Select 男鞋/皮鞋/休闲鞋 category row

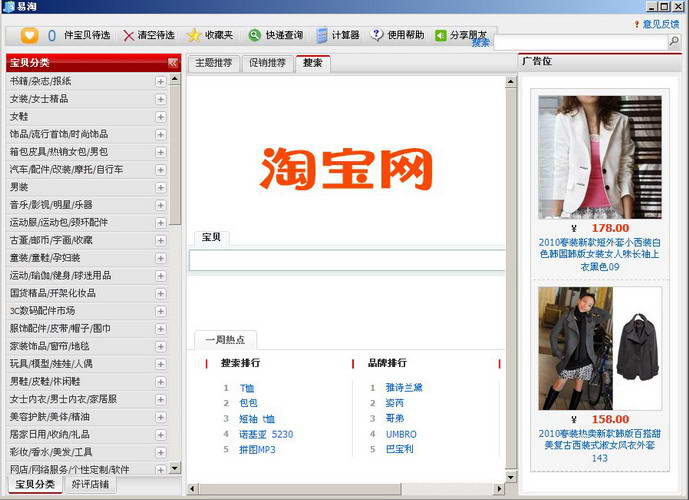[x=87, y=381]
